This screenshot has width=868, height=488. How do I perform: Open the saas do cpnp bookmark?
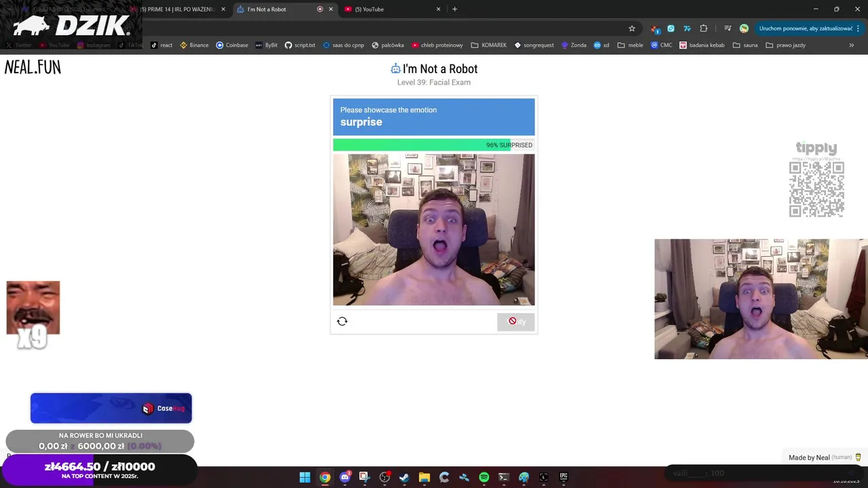[x=343, y=45]
